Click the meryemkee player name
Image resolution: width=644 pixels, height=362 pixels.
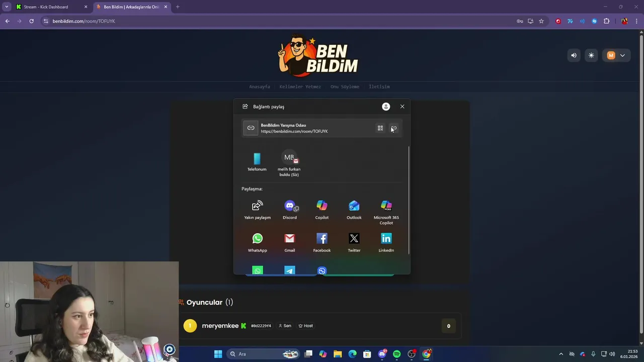point(220,326)
